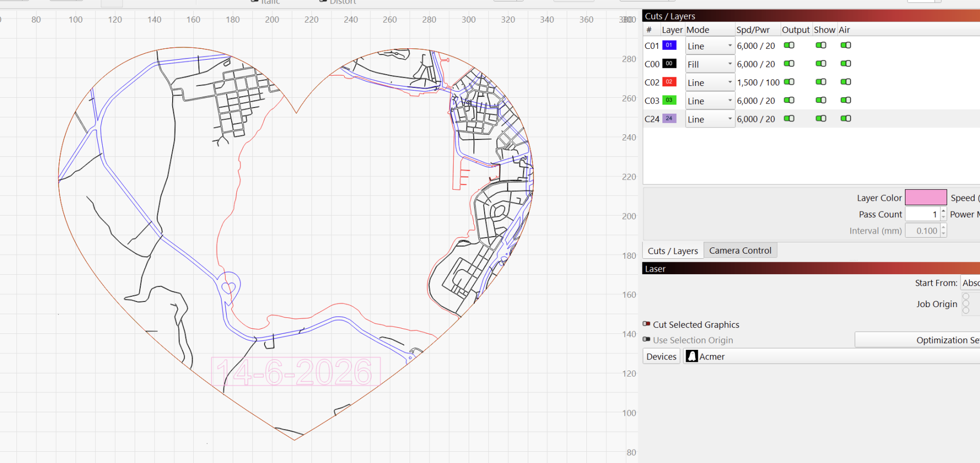Select the C03 green layer chip

669,100
